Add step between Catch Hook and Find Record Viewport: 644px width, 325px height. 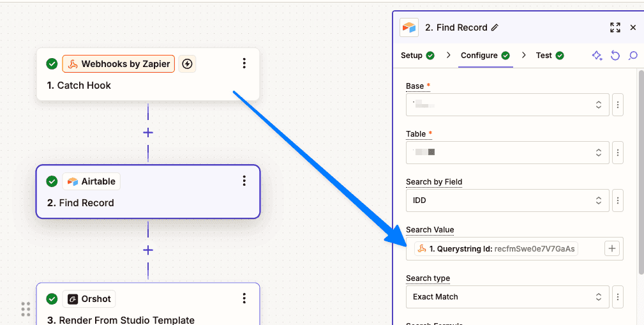click(x=148, y=133)
